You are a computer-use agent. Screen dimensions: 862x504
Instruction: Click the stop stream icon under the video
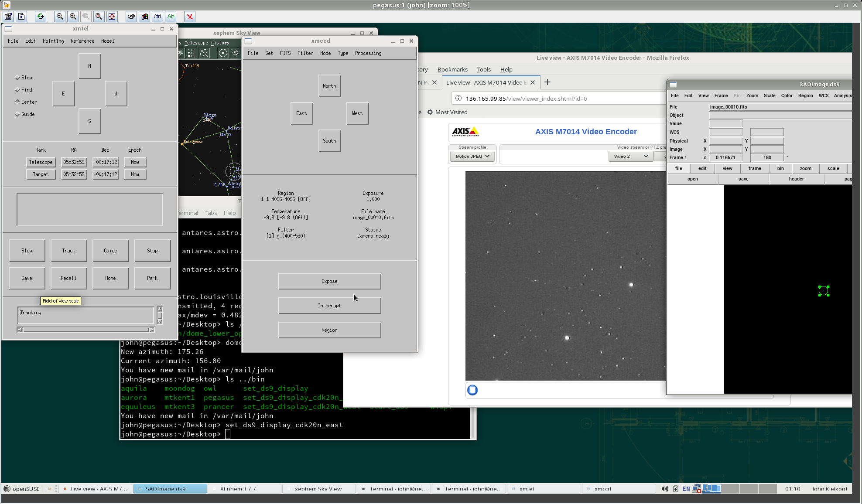[x=472, y=390]
